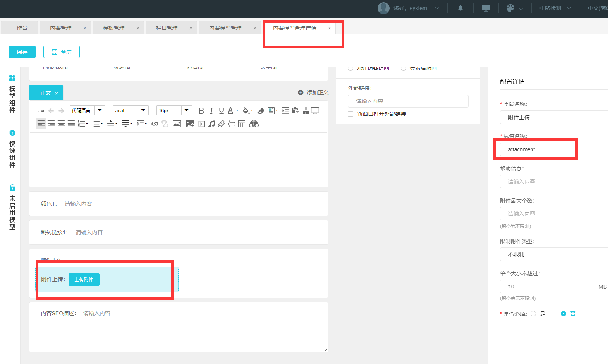Screen dimensions: 608x364
Task: Click the 保存 button
Action: [22, 52]
